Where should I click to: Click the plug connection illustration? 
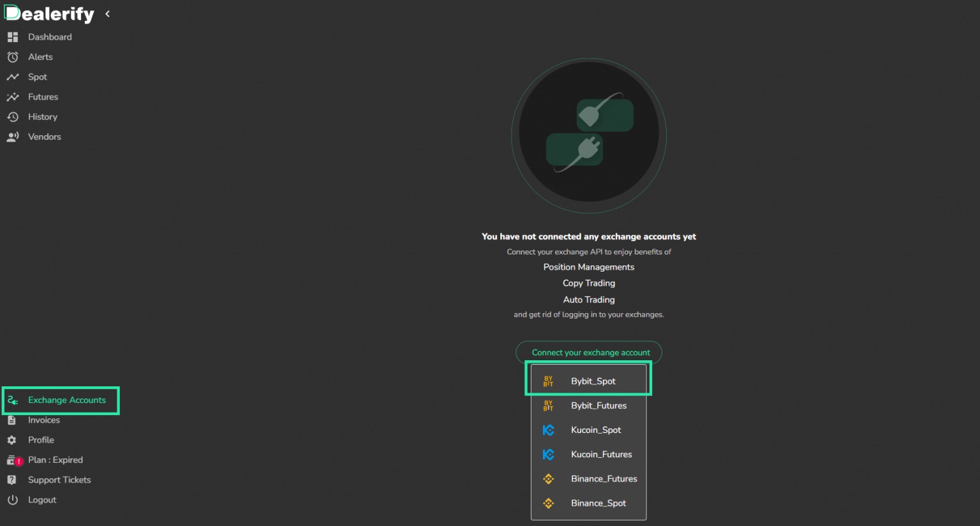coord(589,136)
